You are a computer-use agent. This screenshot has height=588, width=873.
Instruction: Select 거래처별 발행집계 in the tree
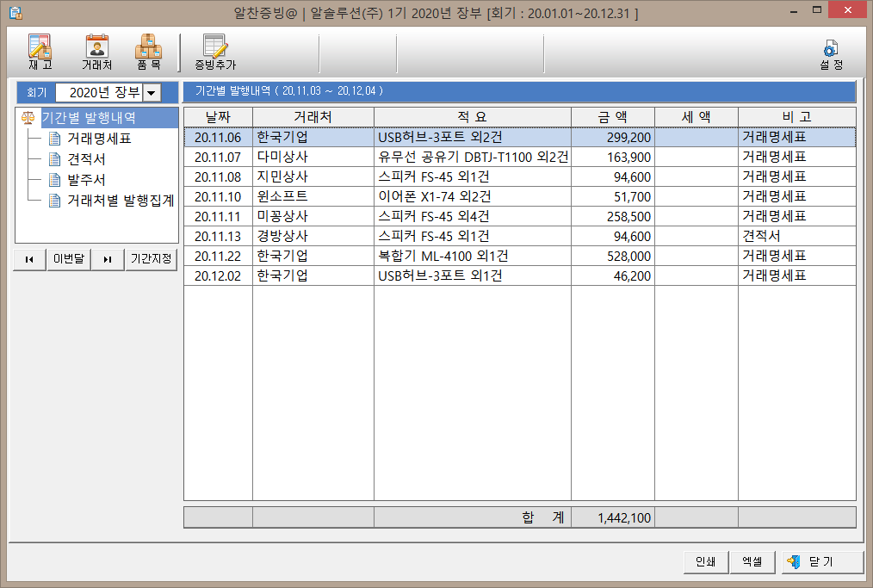121,201
